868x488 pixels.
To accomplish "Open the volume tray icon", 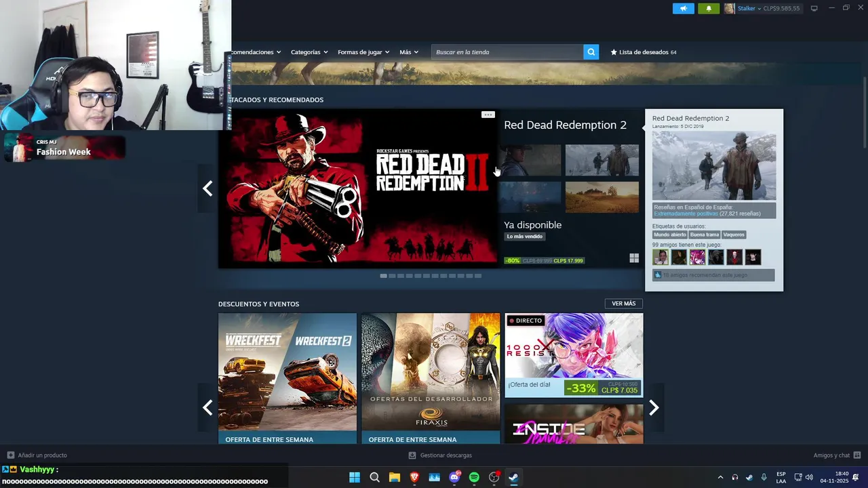I will 809,477.
